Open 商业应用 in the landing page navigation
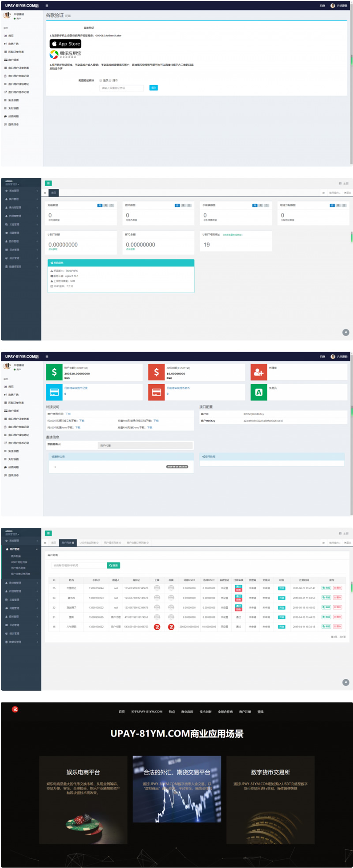The width and height of the screenshot is (353, 868). coord(187,711)
